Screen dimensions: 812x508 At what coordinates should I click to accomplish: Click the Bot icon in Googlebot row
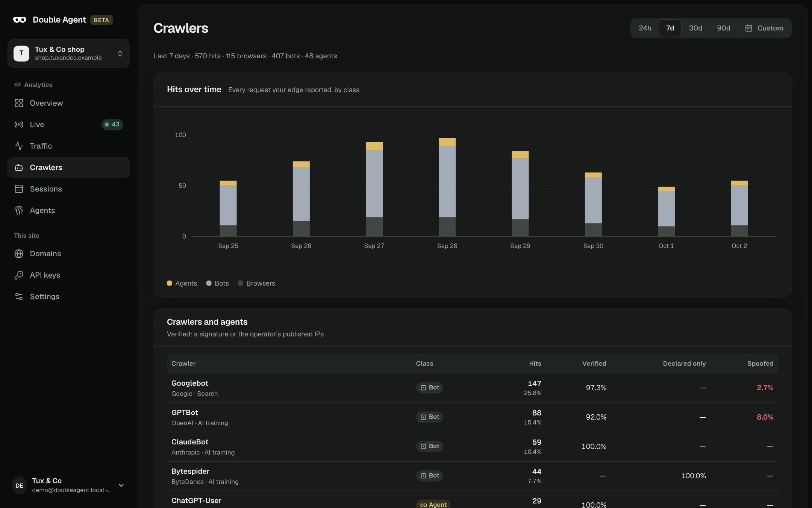(423, 388)
